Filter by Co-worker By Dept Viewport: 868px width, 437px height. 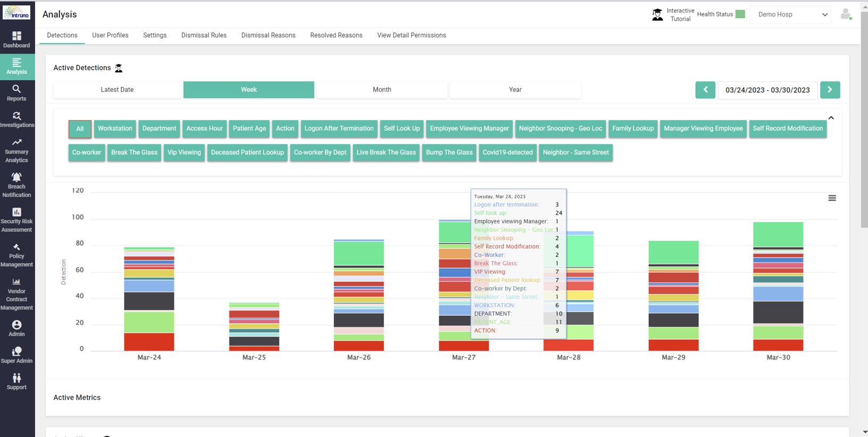(x=320, y=153)
